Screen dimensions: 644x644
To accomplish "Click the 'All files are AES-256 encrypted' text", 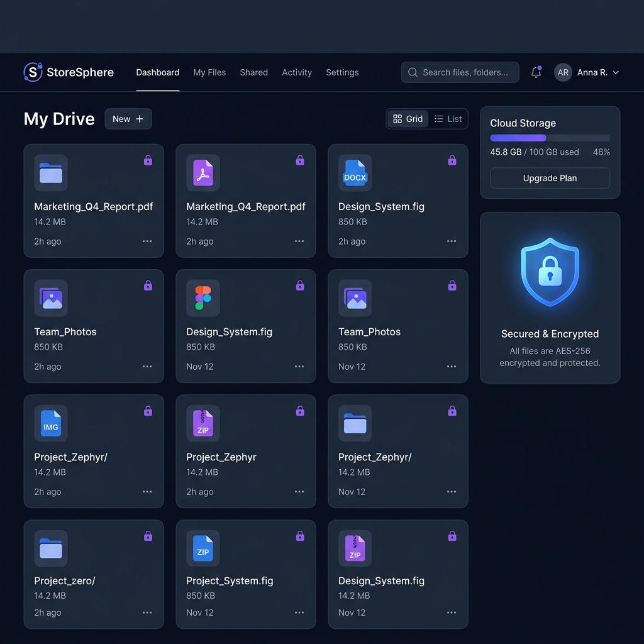I will 550,357.
